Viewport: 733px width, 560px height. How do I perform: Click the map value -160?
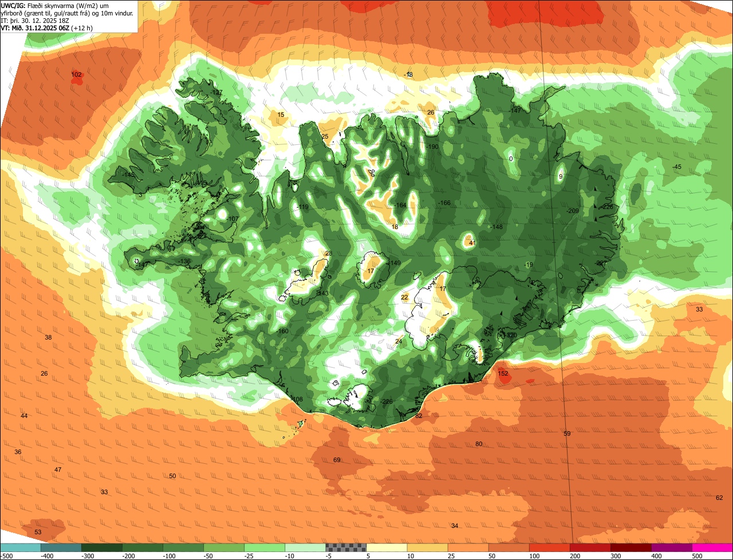(x=282, y=332)
